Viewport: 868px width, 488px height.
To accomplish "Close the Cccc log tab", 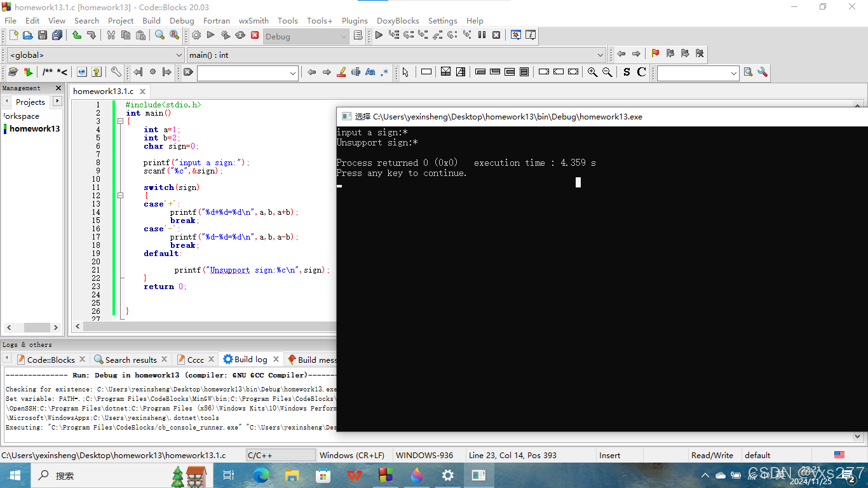I will click(212, 360).
